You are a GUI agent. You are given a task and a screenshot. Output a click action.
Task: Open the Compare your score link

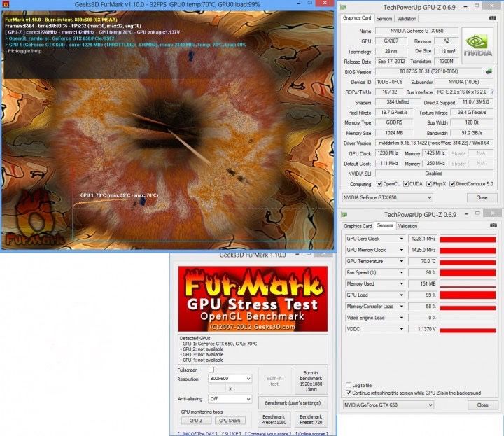click(x=267, y=433)
